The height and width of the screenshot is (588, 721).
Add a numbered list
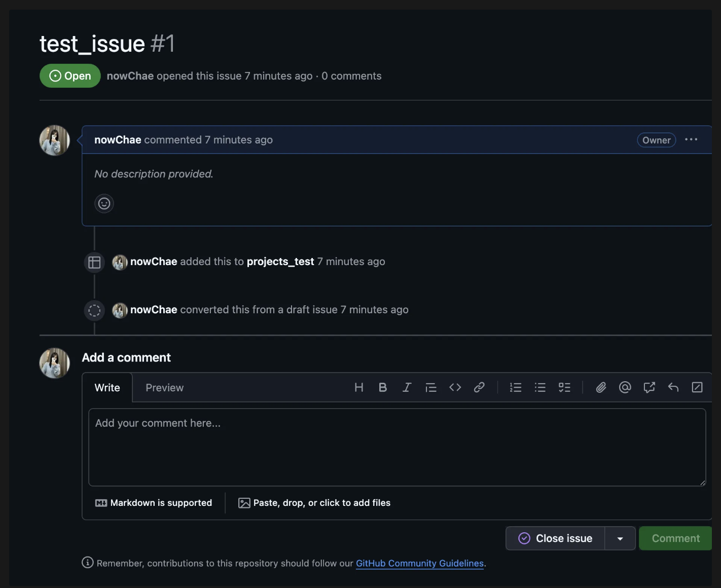[x=516, y=387]
